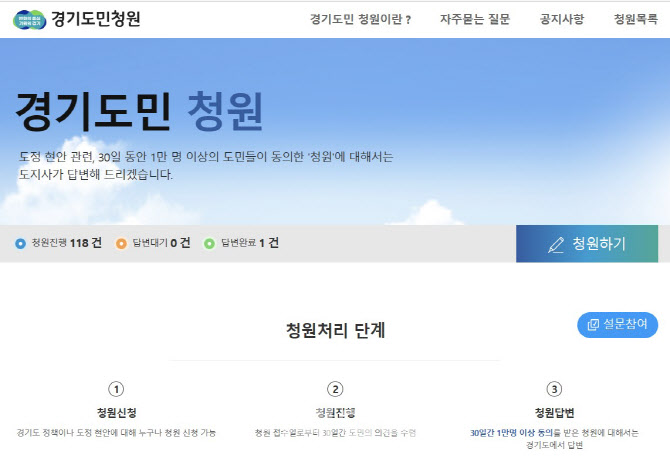Click the green 답변완료 status dot icon
670x465 pixels.
pos(209,244)
